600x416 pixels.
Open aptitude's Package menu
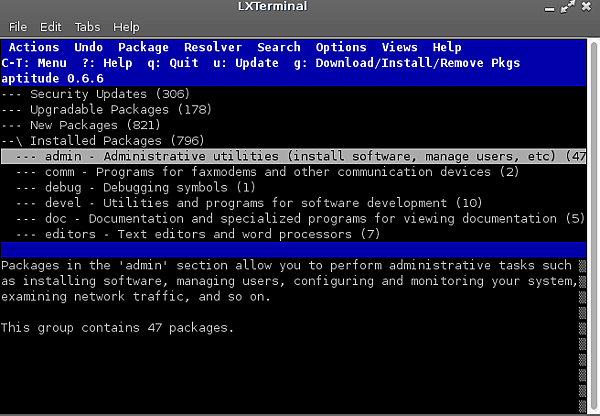[x=143, y=47]
